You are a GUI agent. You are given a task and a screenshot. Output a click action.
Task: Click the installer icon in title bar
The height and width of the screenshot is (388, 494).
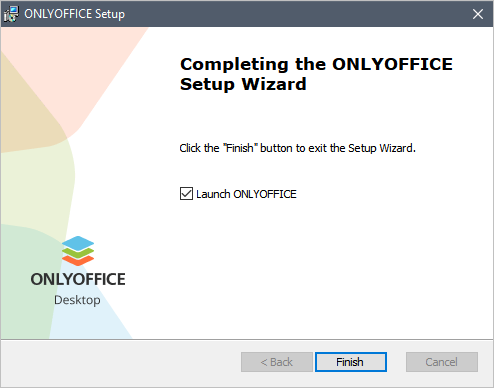click(11, 14)
